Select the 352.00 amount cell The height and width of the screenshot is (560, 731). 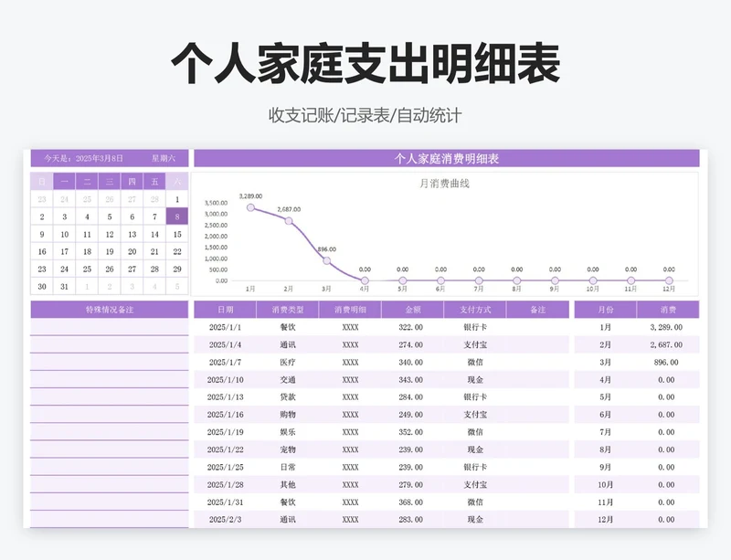(x=410, y=432)
